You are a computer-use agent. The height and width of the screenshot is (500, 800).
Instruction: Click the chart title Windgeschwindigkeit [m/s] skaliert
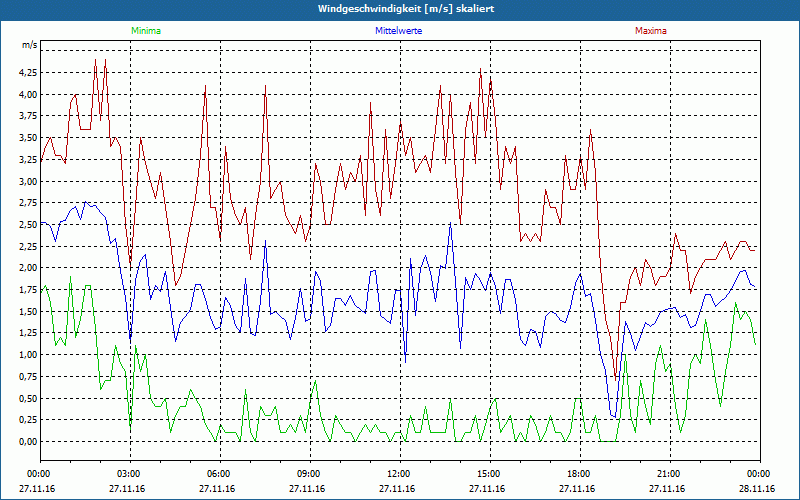click(406, 9)
